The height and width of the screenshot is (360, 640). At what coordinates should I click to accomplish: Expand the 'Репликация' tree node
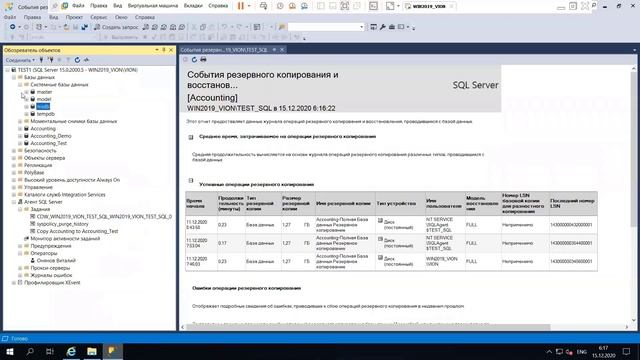[x=13, y=165]
